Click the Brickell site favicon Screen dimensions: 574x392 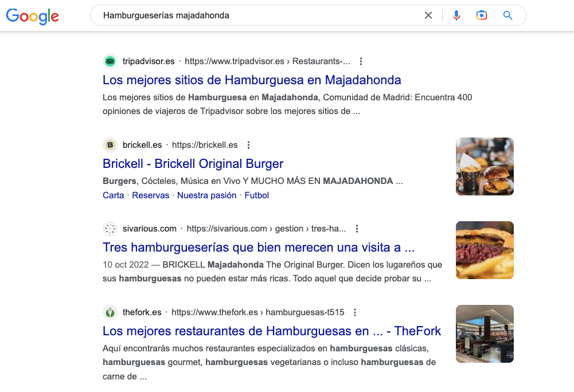(110, 145)
